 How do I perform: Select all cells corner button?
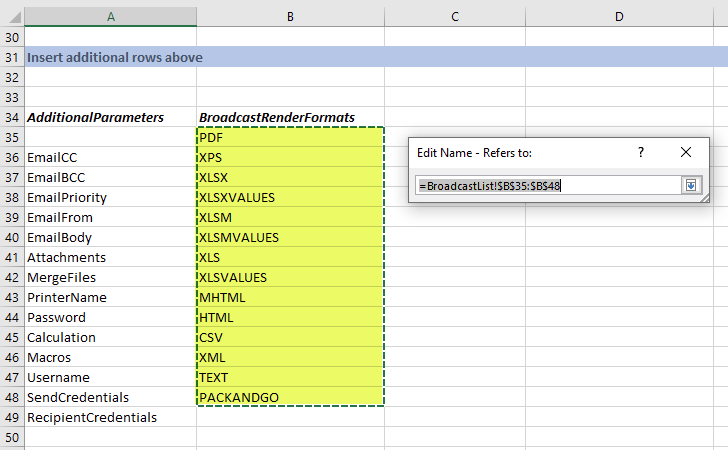(13, 17)
